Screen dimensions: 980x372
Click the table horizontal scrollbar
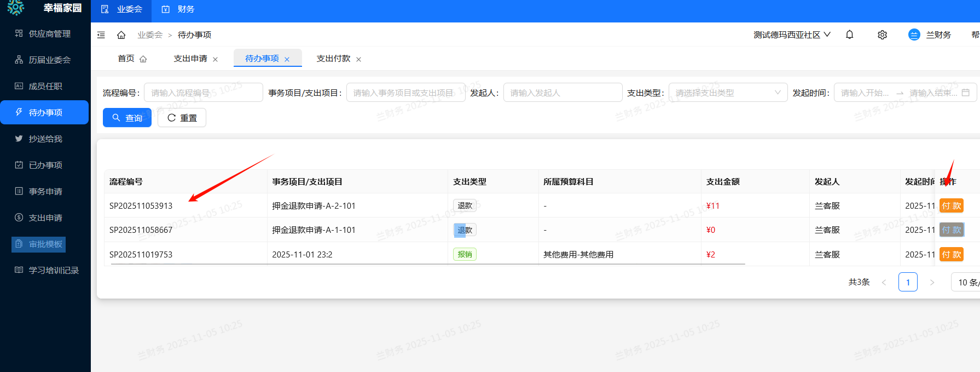[428, 264]
